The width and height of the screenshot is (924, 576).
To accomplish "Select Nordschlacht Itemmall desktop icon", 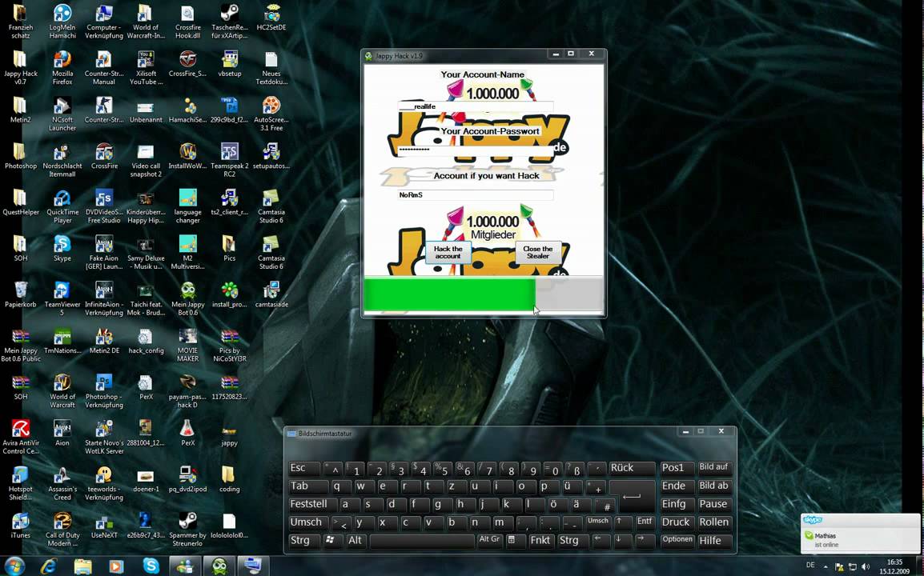I will point(62,160).
